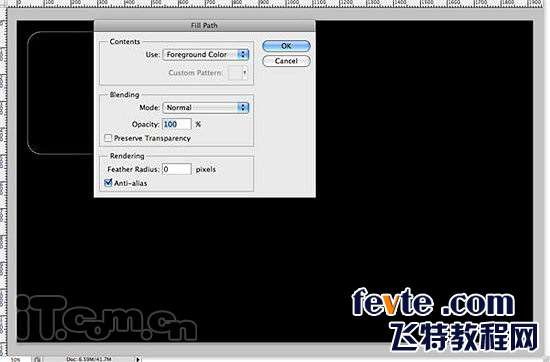Screen dimensions: 550x362
Task: Click OK in the Fill Path dialog
Action: pos(286,46)
